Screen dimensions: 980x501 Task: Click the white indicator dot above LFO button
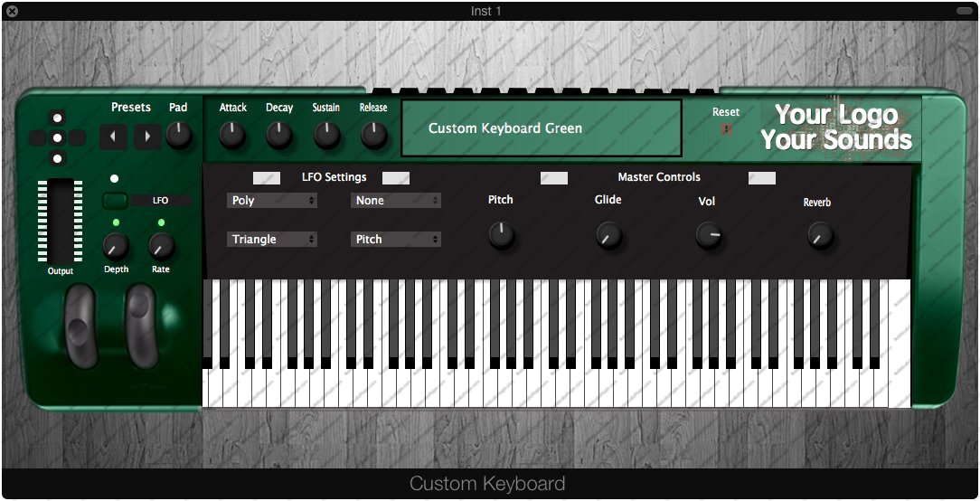[x=115, y=179]
